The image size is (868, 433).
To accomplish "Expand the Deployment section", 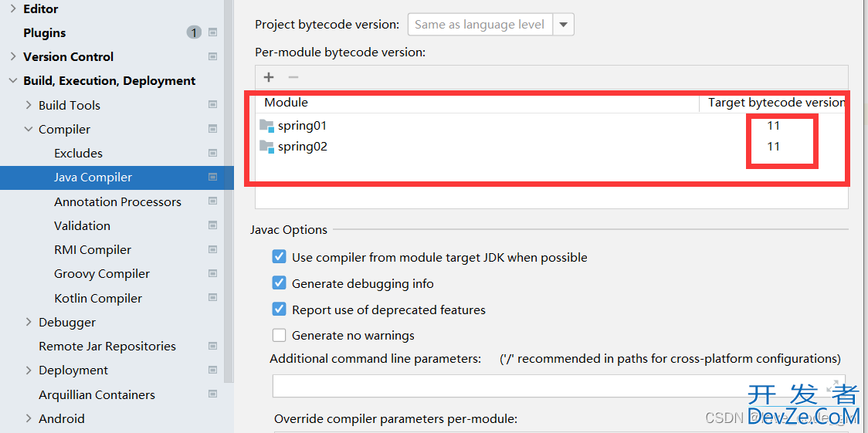I will click(x=29, y=370).
